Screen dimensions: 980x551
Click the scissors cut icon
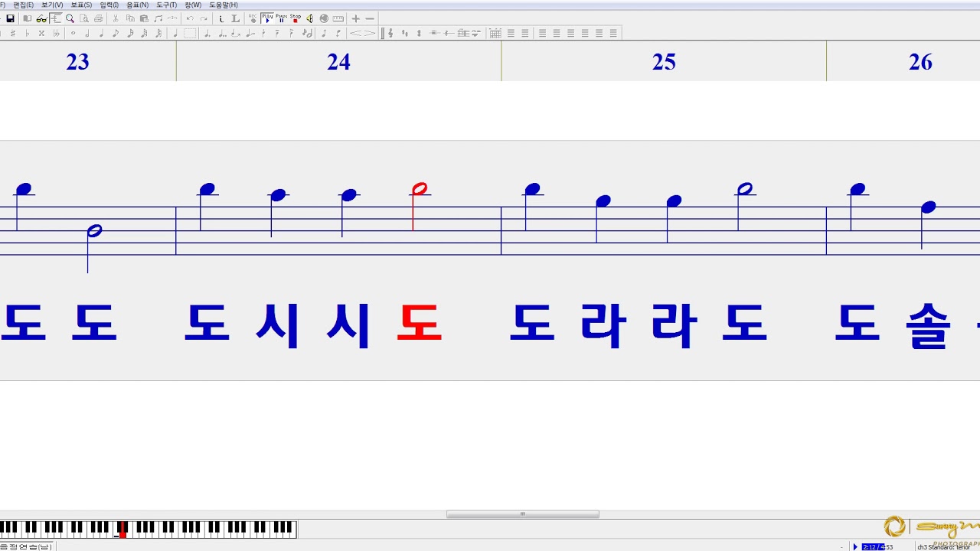point(116,18)
